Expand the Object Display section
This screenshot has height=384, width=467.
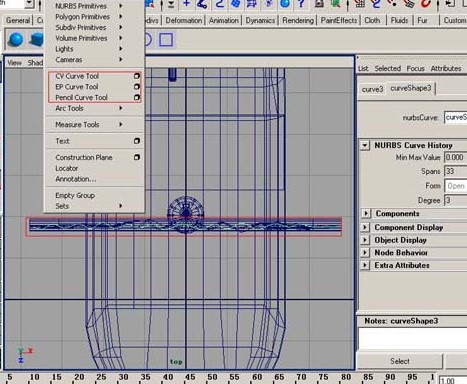point(365,240)
